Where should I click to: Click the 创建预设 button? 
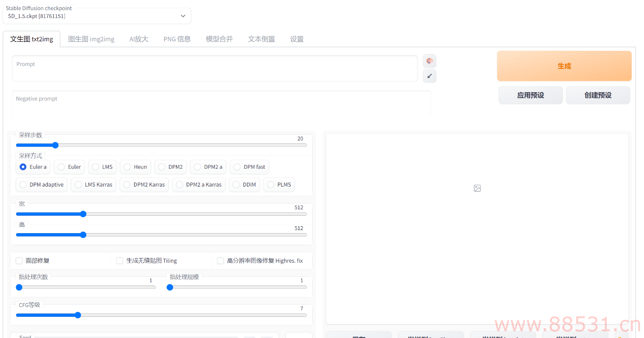(x=598, y=95)
